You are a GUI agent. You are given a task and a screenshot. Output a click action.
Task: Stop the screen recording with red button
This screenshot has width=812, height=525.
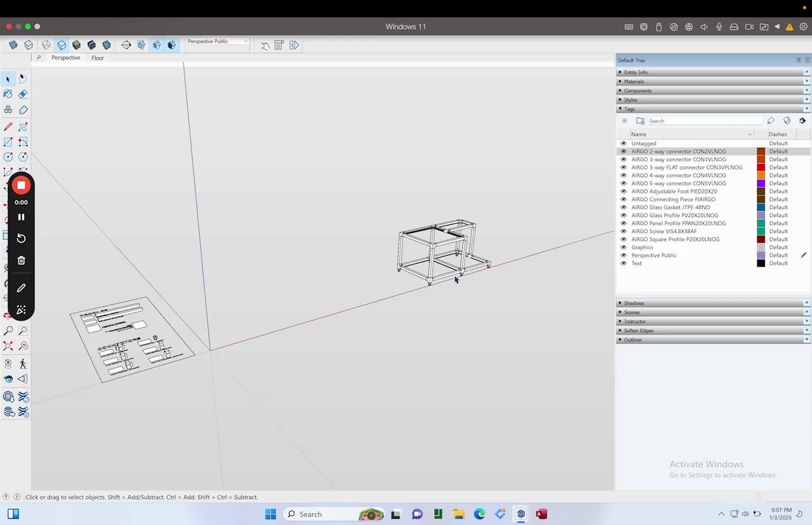coord(21,185)
